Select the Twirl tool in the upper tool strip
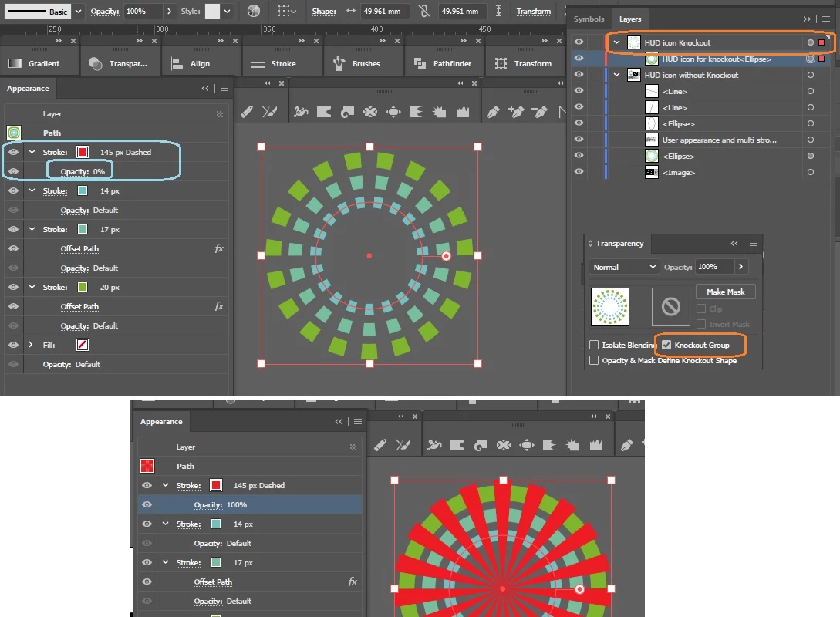This screenshot has height=617, width=840. click(347, 111)
